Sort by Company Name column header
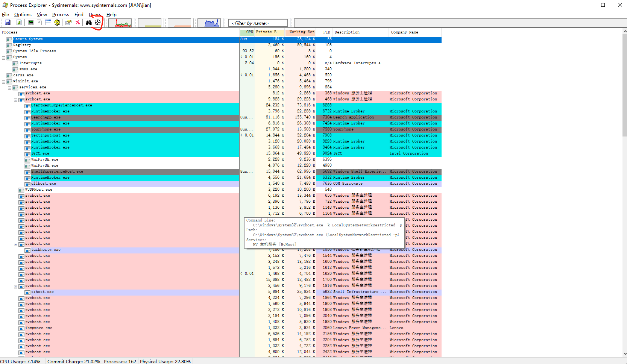This screenshot has height=364, width=627. point(415,32)
